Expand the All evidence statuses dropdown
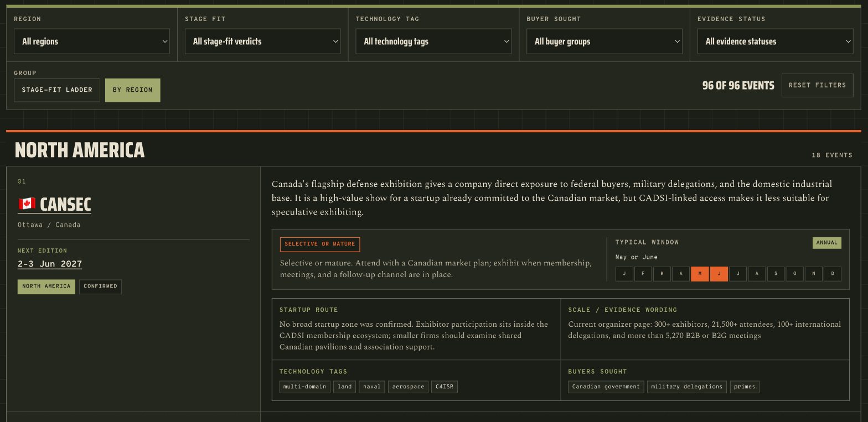868x422 pixels. coord(776,41)
